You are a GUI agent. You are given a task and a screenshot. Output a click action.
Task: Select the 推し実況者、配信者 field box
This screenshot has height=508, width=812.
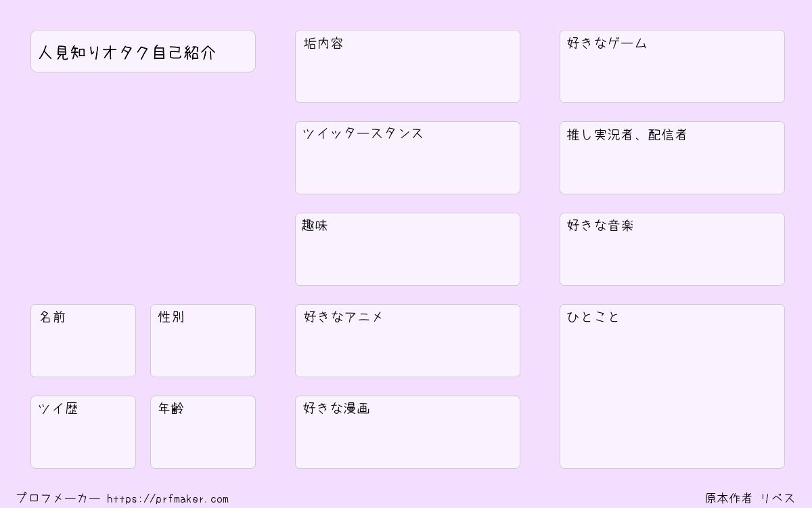coord(672,158)
